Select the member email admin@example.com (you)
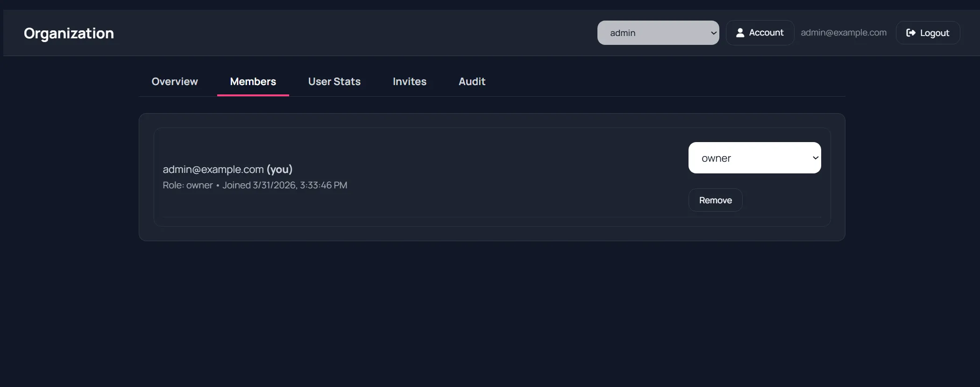Viewport: 980px width, 387px height. click(x=213, y=169)
